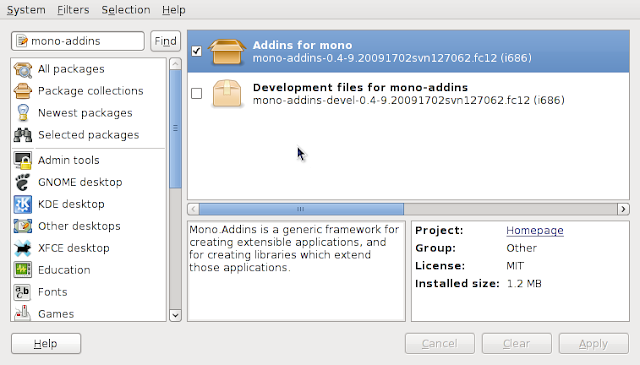Select the All packages category label

pyautogui.click(x=71, y=69)
